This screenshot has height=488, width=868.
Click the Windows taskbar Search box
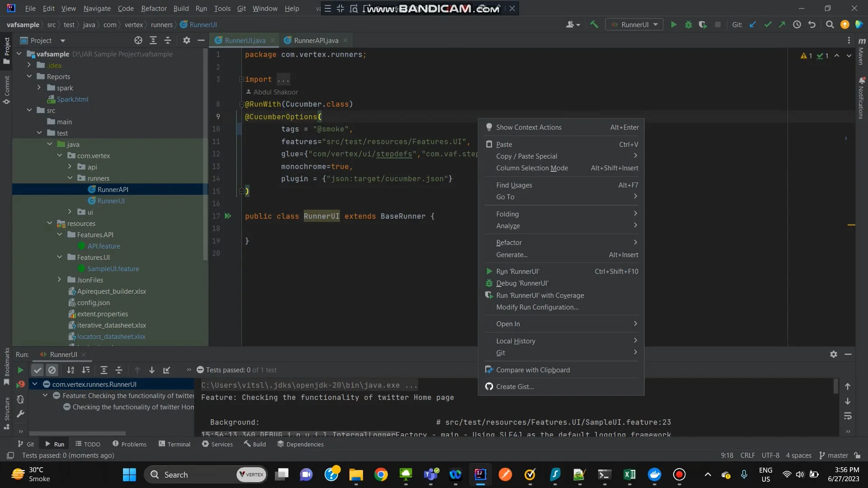coord(206,474)
